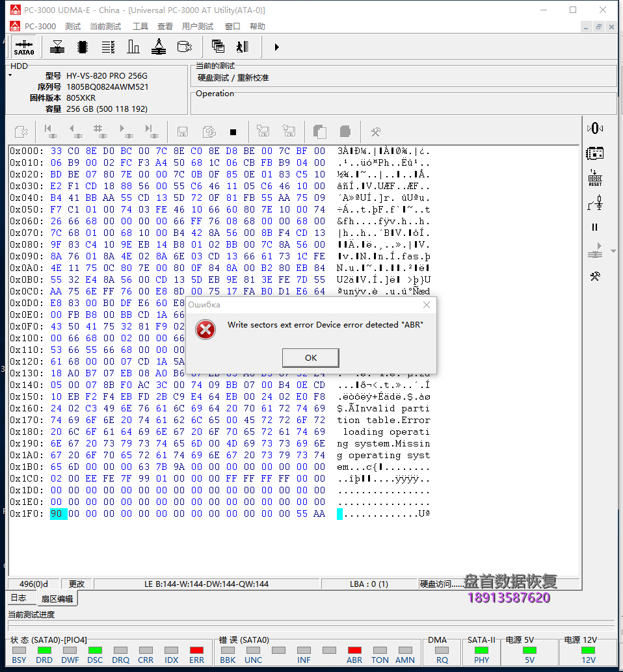Screen dimensions: 623x672
Task: Open the 帮助 menu
Action: pos(258,27)
